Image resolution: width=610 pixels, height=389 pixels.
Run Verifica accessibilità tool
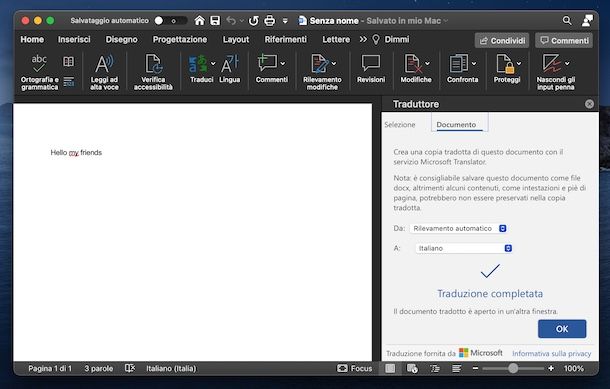point(153,72)
